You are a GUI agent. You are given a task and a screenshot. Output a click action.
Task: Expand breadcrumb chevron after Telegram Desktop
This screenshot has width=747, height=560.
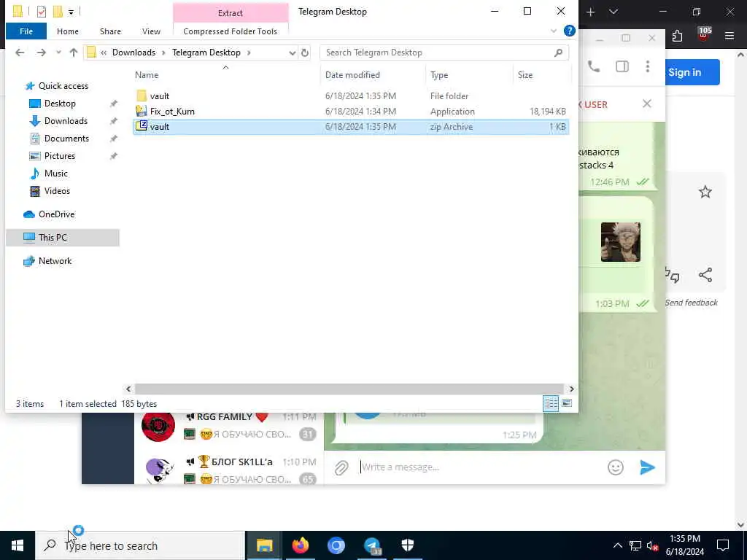pyautogui.click(x=249, y=52)
